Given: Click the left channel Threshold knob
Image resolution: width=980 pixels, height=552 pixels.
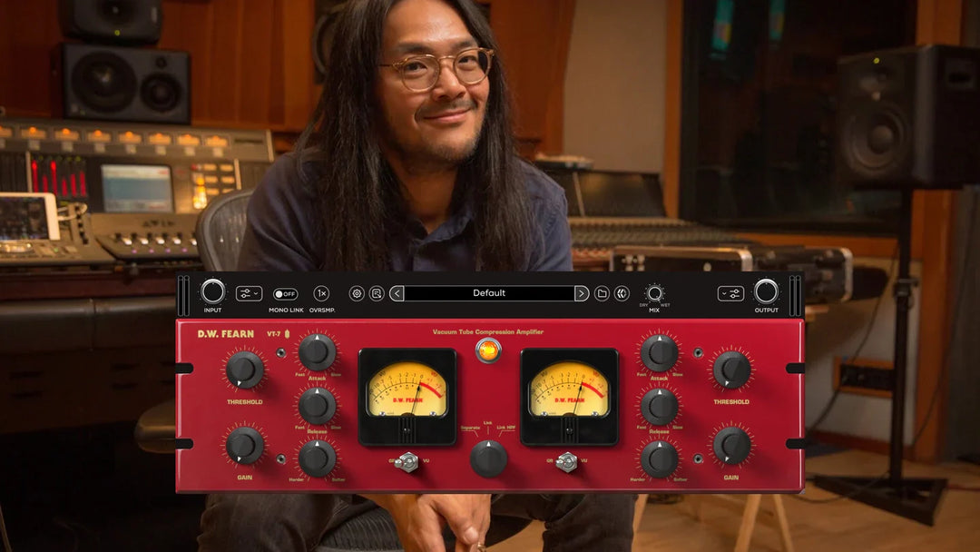Looking at the screenshot, I should (244, 370).
